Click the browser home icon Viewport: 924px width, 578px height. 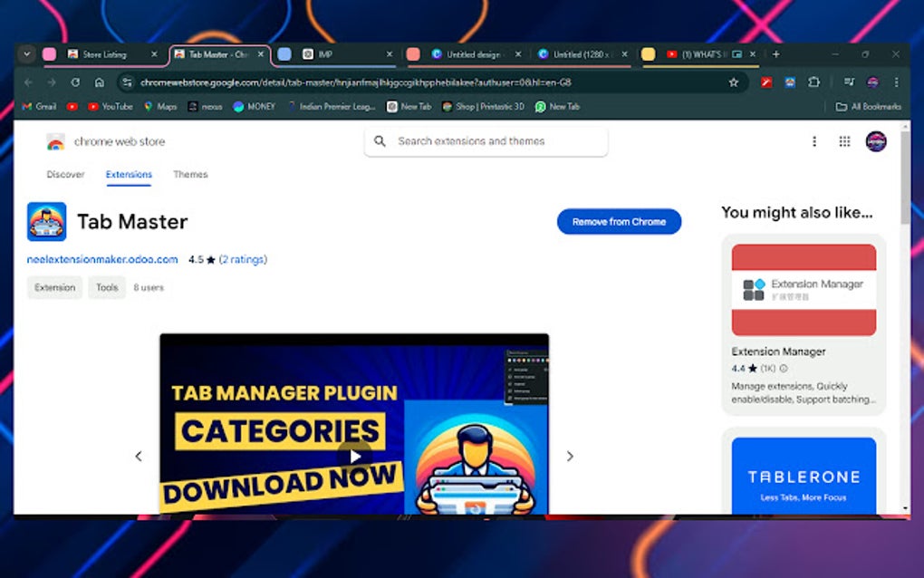[99, 82]
